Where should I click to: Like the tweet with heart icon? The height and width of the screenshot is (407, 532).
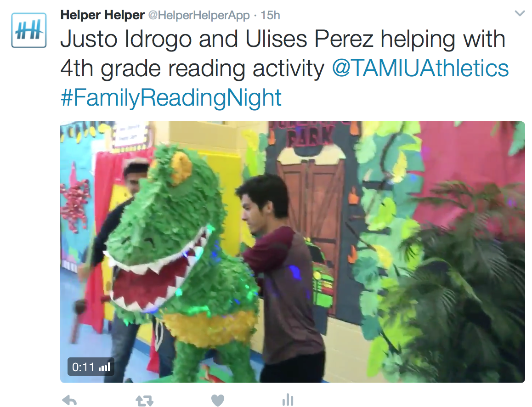click(217, 400)
